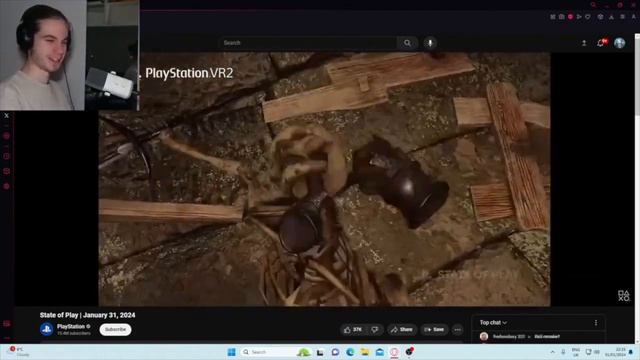Close the browser sidebar panel X
The height and width of the screenshot is (360, 640).
7,116
